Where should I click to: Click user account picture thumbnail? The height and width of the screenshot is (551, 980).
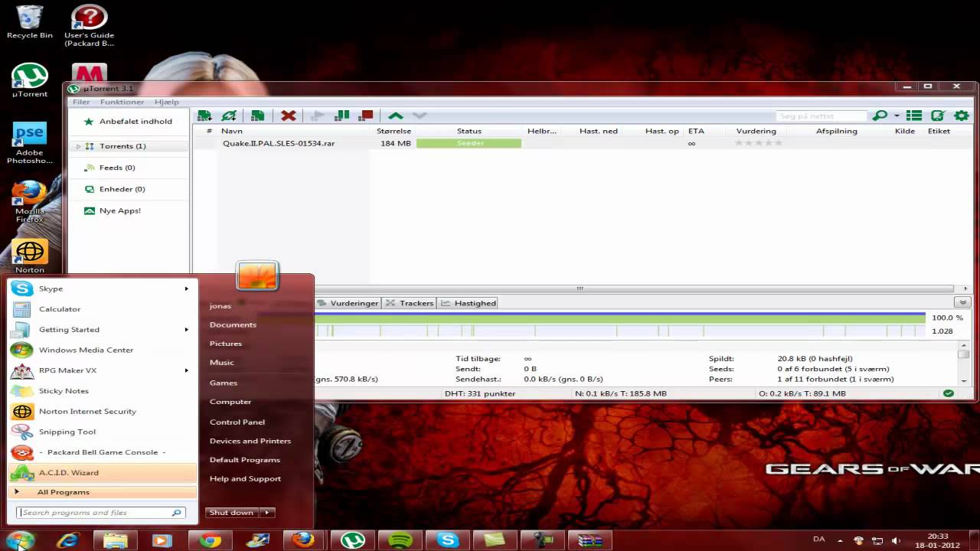point(256,275)
